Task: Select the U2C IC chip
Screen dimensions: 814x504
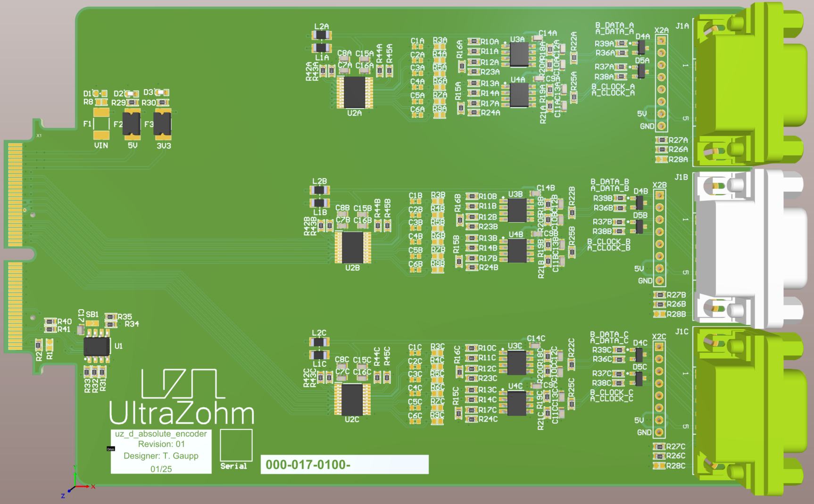Action: 352,399
